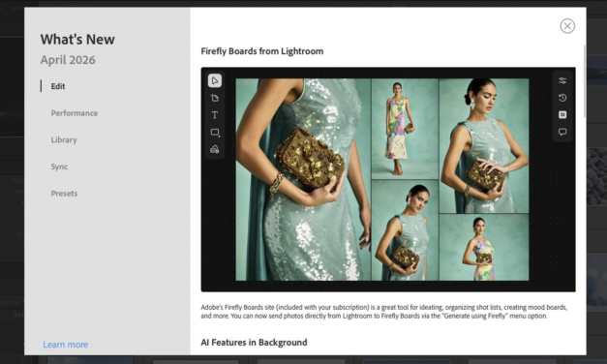Click the floral dress full-length photo

click(405, 129)
